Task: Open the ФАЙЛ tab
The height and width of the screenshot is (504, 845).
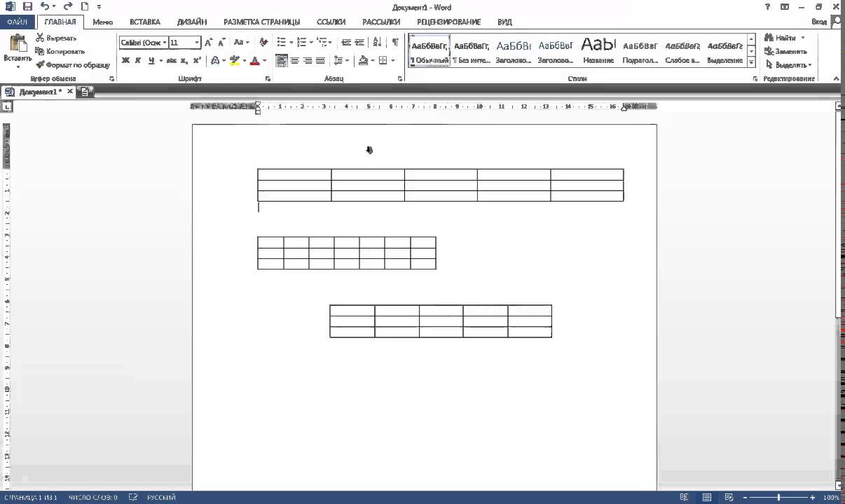Action: click(17, 22)
